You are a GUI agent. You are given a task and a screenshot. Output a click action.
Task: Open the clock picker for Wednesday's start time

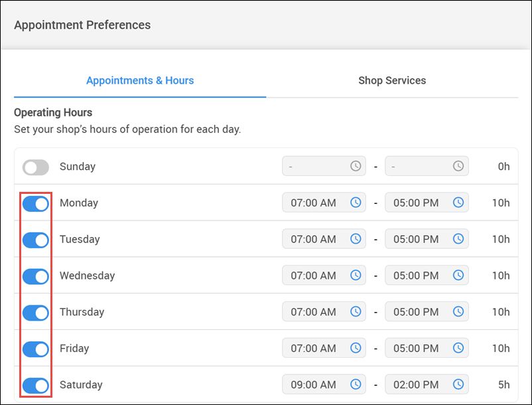coord(356,276)
